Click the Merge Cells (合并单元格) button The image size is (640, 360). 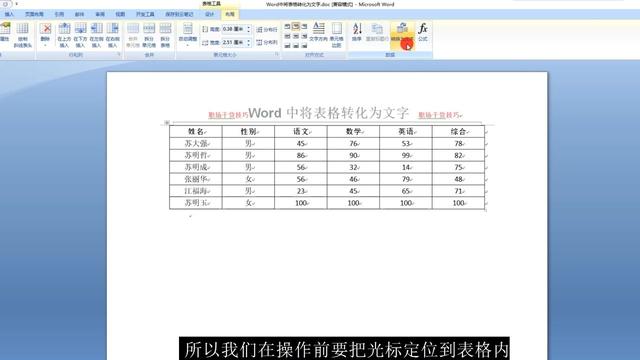click(x=133, y=35)
